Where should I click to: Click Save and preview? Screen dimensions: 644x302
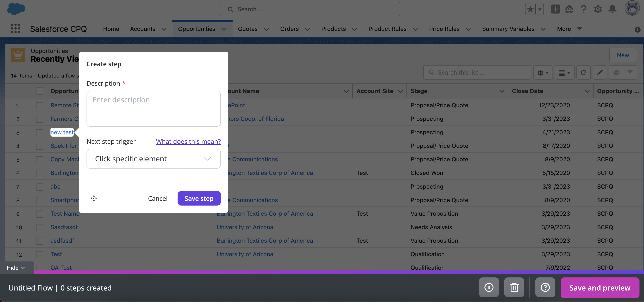[600, 288]
